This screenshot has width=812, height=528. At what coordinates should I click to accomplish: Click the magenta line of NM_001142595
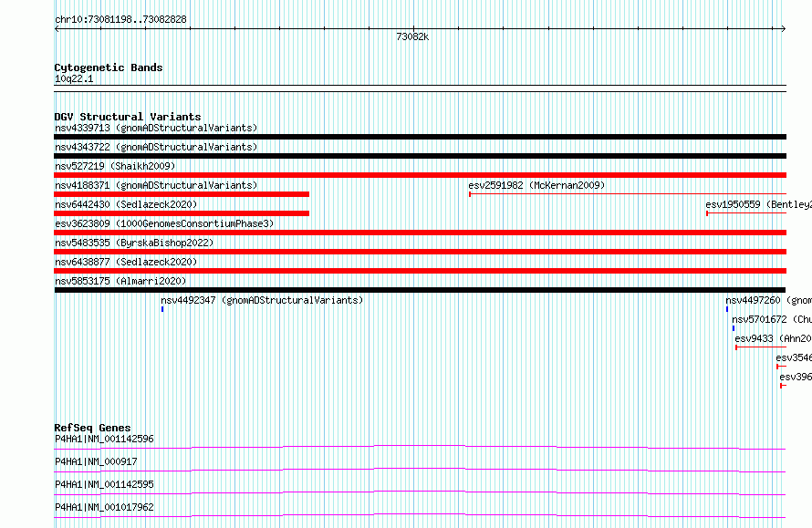point(420,492)
